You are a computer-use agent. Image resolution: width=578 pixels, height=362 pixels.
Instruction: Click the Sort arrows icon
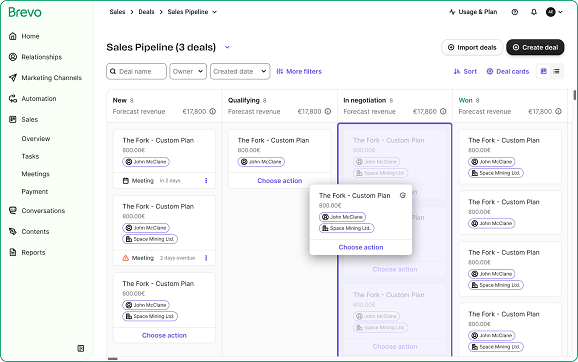[457, 72]
